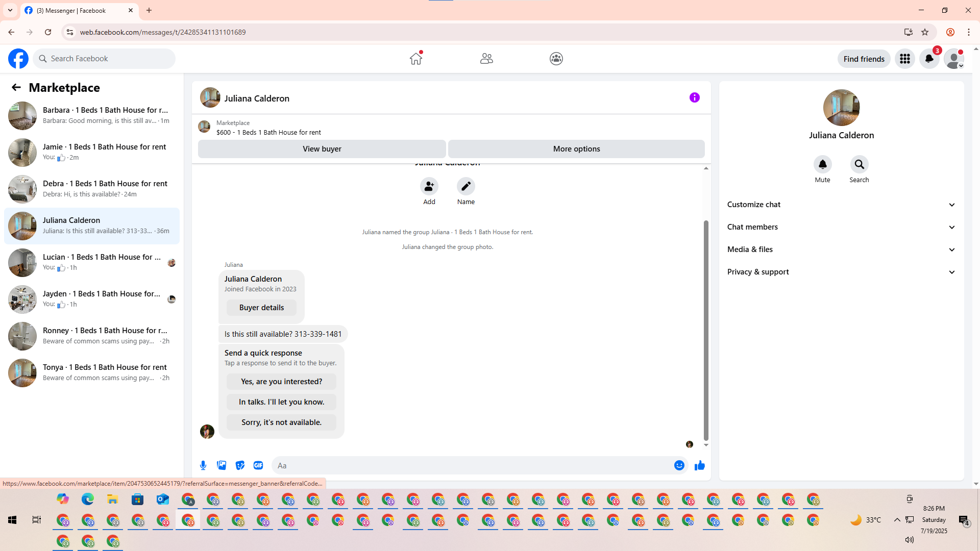Click the attach photo icon
980x551 pixels.
pyautogui.click(x=222, y=465)
